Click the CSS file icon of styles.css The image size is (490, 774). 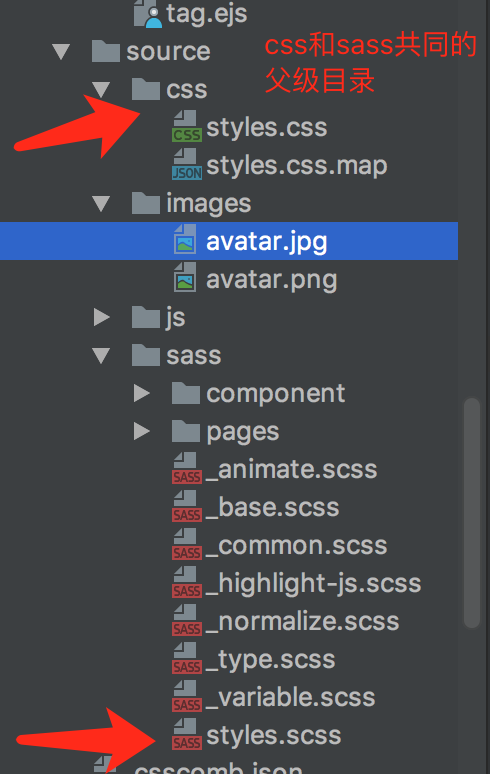187,126
